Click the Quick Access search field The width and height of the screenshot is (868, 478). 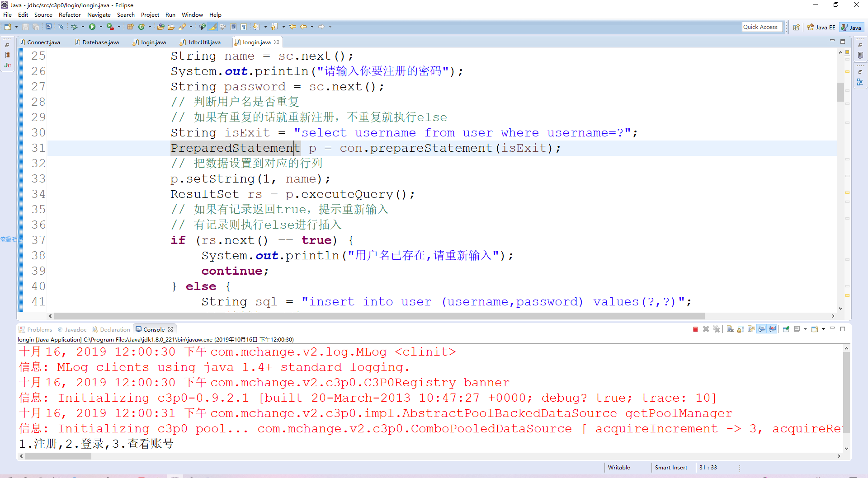coord(762,27)
